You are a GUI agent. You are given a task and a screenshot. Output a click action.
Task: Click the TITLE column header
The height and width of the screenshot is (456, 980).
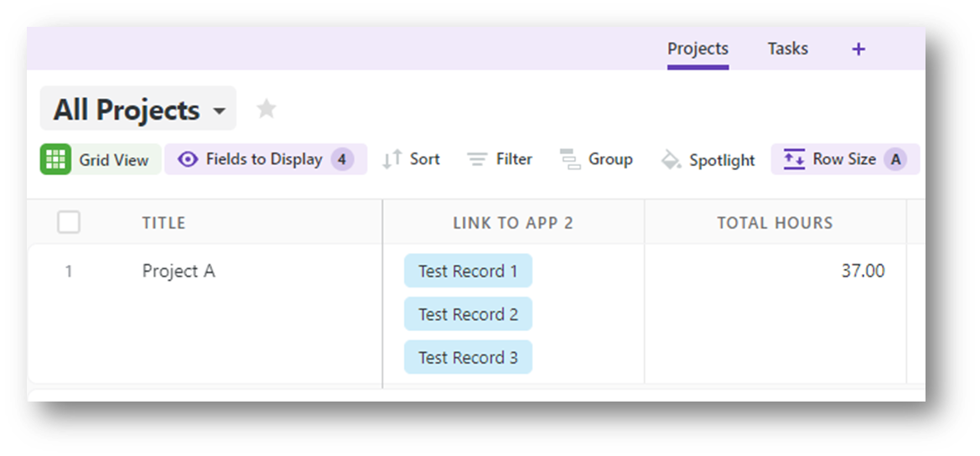[x=163, y=223]
